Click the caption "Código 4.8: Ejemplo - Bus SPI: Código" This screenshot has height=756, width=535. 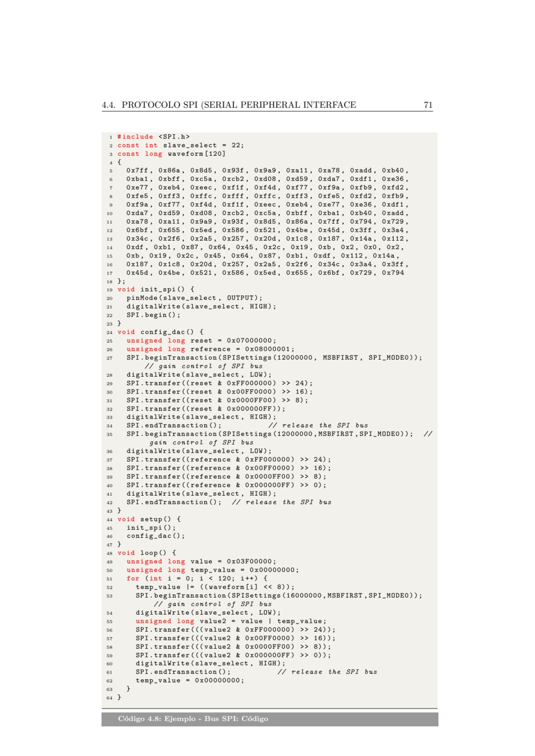(193, 719)
